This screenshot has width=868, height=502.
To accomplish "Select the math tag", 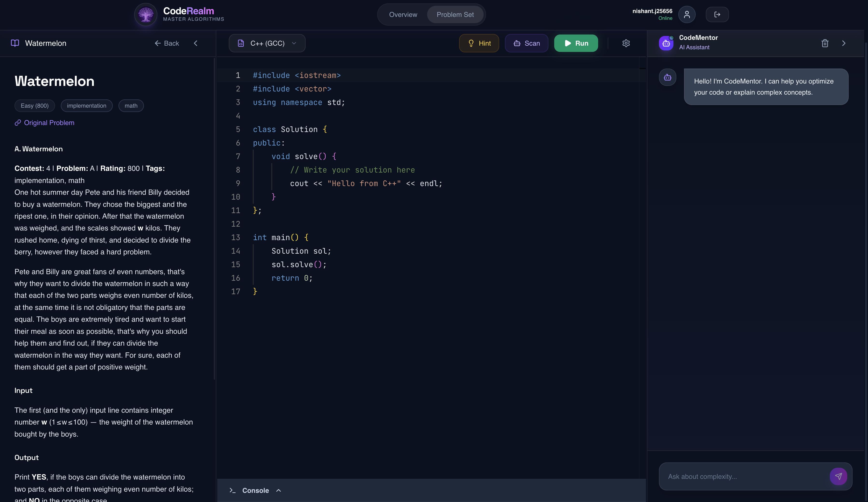I will point(131,106).
